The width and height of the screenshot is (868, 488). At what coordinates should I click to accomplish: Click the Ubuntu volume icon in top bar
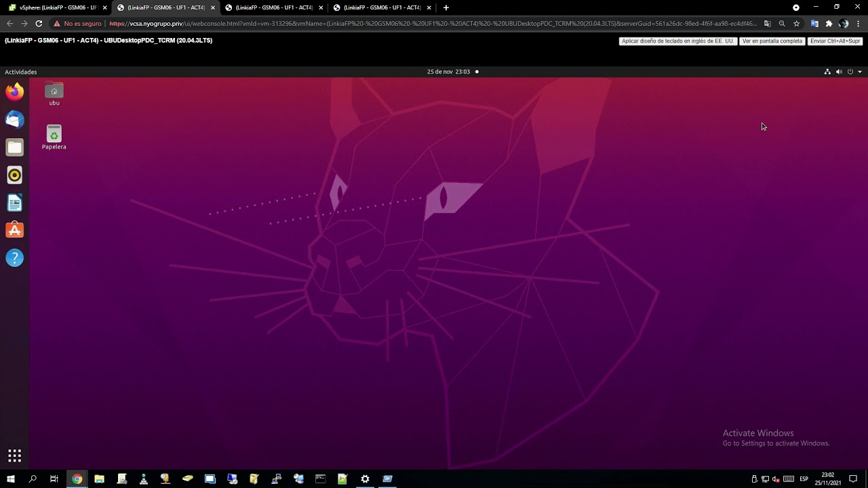point(839,72)
